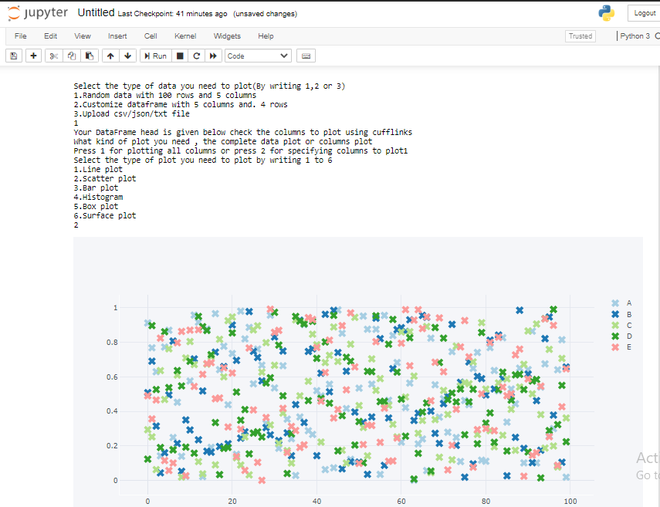660x507 pixels.
Task: Click the '3.Upload csv/json/txt file' line
Action: pos(131,114)
